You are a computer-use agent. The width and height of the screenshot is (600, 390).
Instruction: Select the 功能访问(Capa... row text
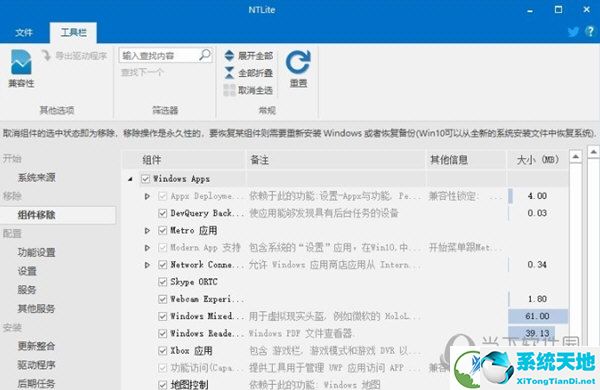[207, 368]
